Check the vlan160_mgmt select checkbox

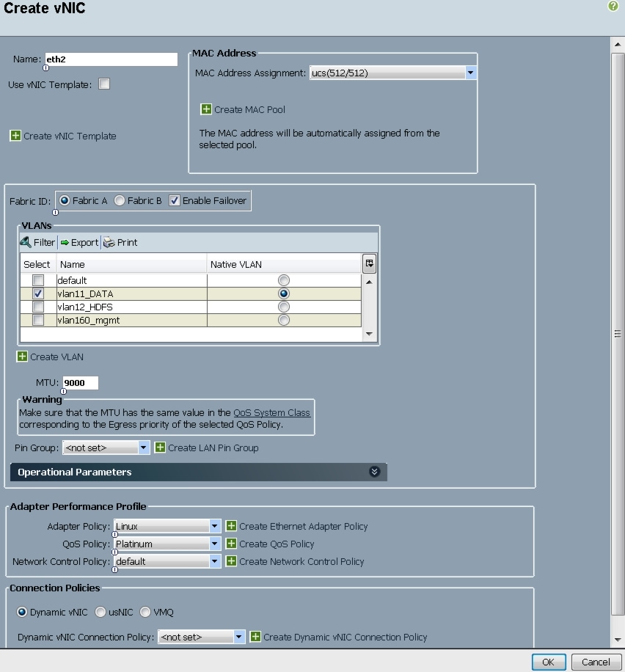[x=38, y=320]
